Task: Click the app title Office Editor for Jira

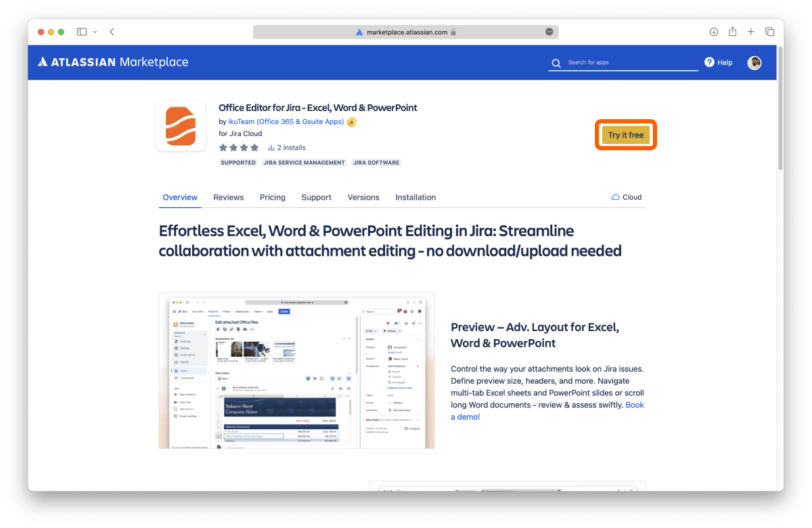Action: (x=318, y=108)
